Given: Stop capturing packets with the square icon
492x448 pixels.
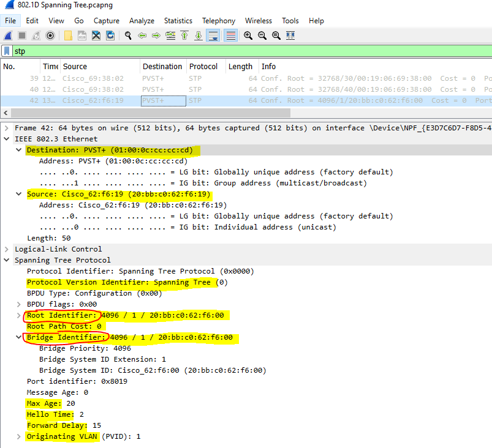Looking at the screenshot, I should pyautogui.click(x=22, y=35).
